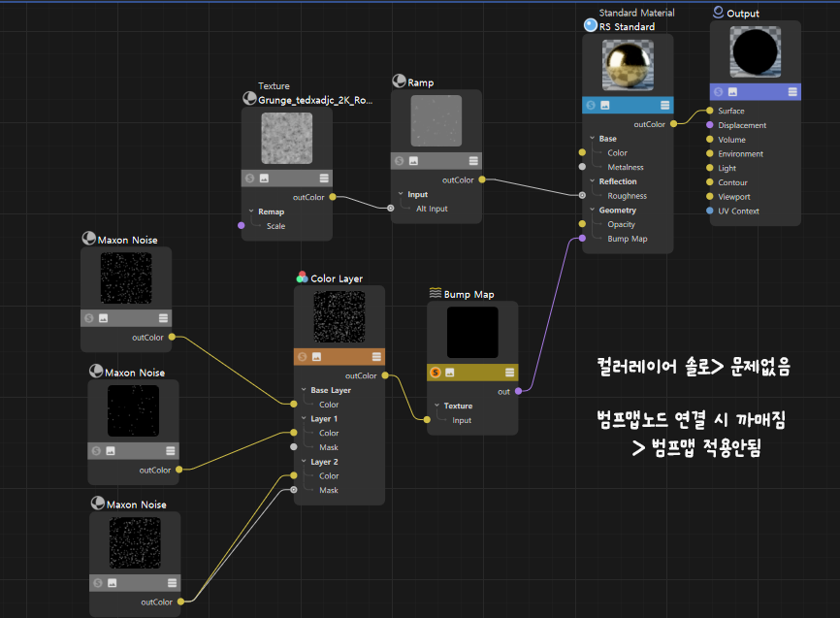
Task: Click the RGB circles icon beside Color Layer title
Action: [302, 277]
